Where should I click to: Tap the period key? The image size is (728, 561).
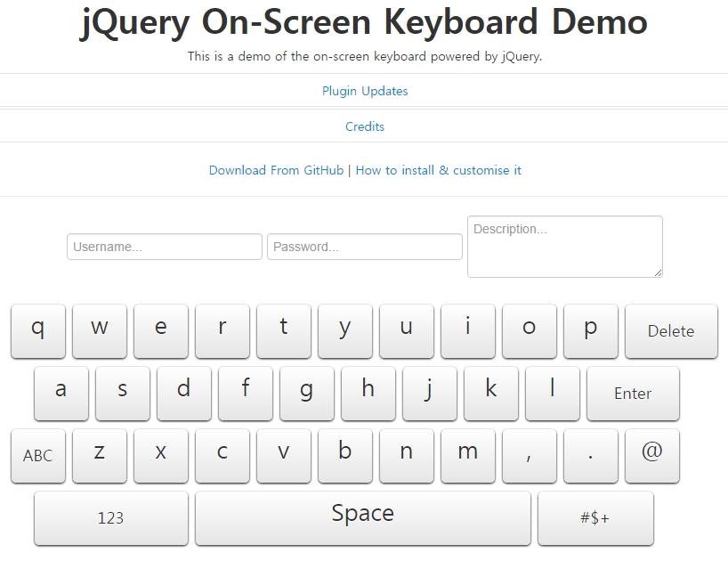pos(591,456)
